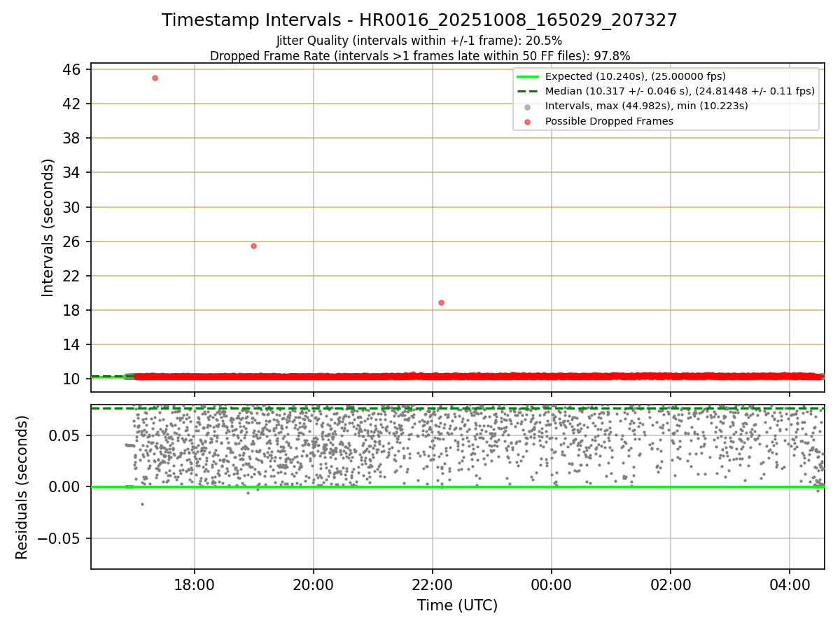Click the 30 tick on intervals axis
The height and width of the screenshot is (630, 840).
pyautogui.click(x=73, y=207)
